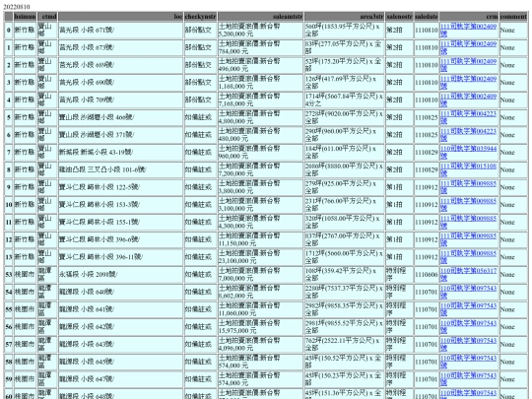Select the saledate 1110829 cell in row 8
This screenshot has width=532, height=399.
pos(427,170)
